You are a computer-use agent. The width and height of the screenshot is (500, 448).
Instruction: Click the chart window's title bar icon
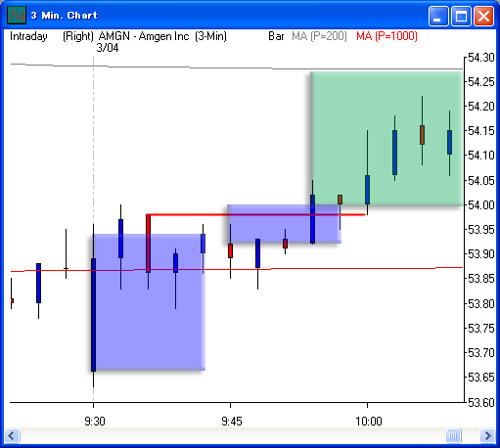17,15
